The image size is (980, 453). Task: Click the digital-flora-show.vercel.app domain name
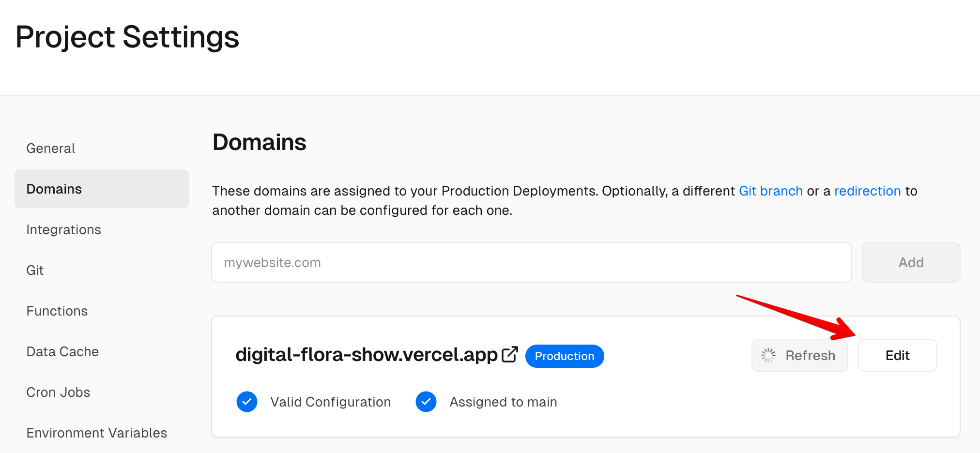(367, 355)
